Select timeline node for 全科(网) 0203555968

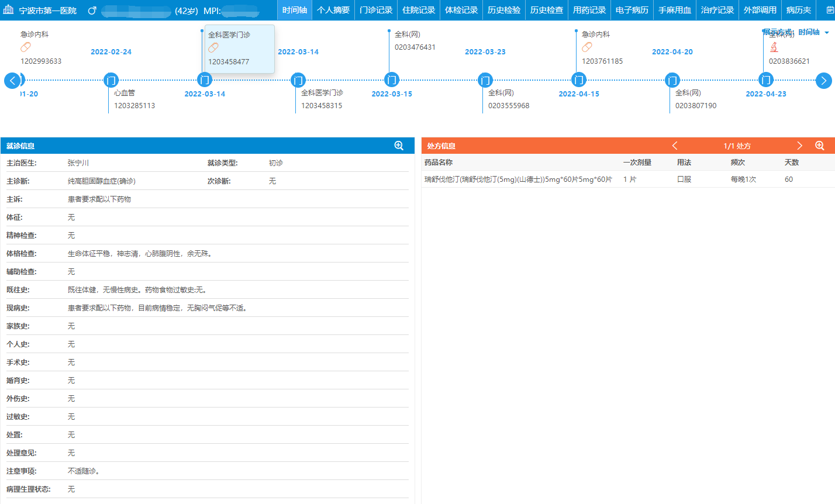point(485,80)
